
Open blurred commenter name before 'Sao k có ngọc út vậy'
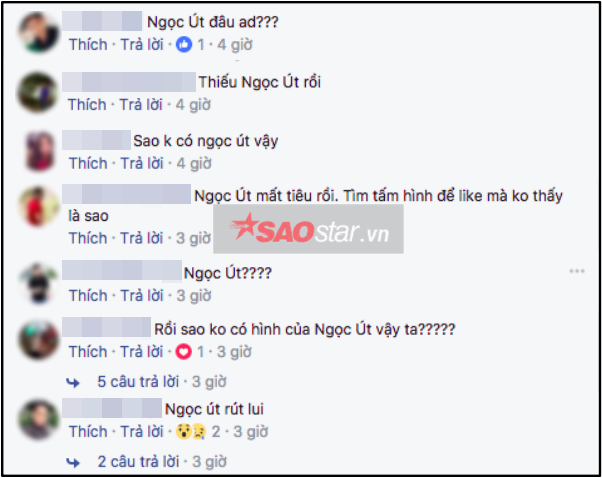pyautogui.click(x=96, y=140)
